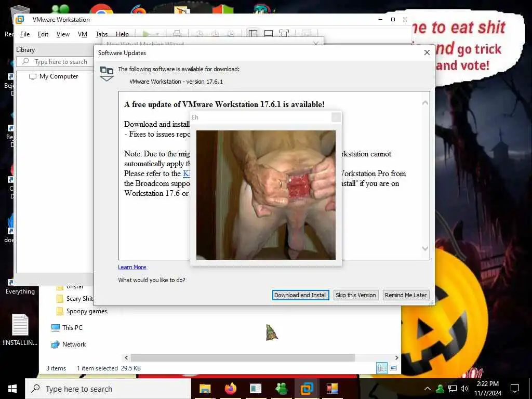Click the Enter Full Screen toolbar icon
Viewport: 532px width, 399px height.
(284, 33)
